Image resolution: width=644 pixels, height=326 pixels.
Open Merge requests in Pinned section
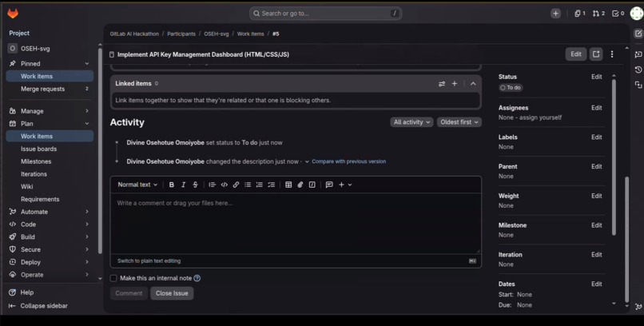point(50,89)
